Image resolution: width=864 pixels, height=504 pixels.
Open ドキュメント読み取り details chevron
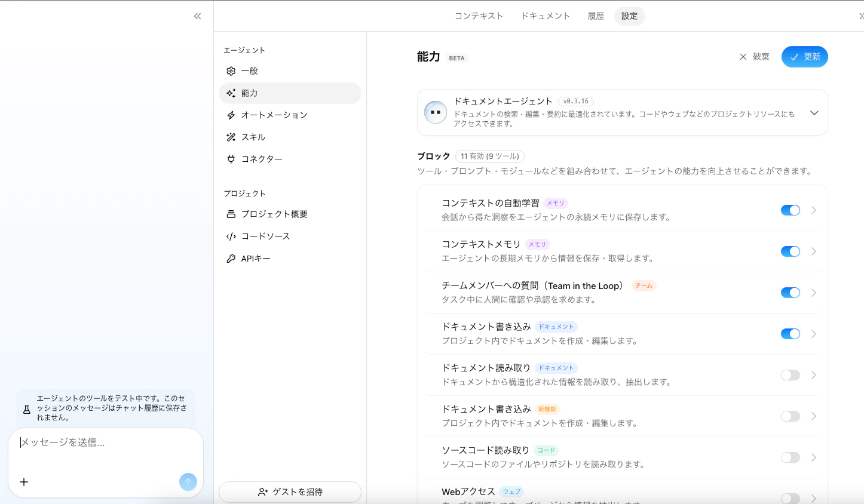[814, 375]
